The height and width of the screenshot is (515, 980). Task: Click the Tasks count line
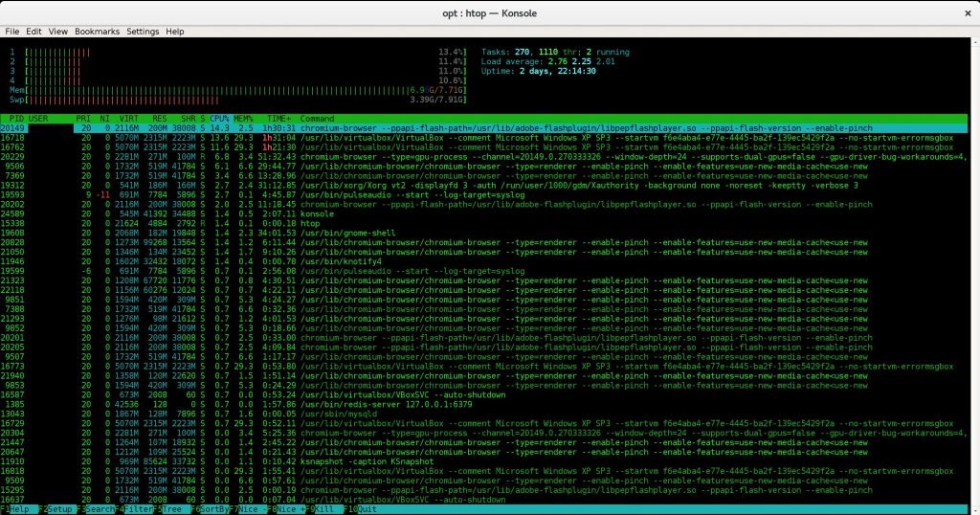[555, 53]
